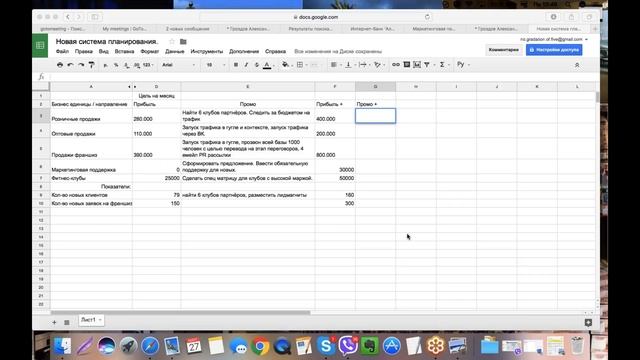Open the Google Sheets home icon
This screenshot has width=640, height=360.
click(x=40, y=45)
